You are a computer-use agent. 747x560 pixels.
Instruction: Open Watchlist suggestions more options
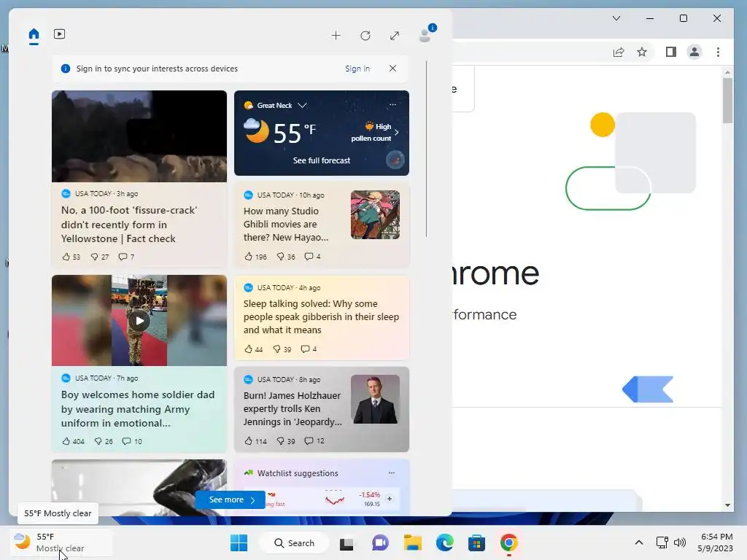[x=392, y=472]
